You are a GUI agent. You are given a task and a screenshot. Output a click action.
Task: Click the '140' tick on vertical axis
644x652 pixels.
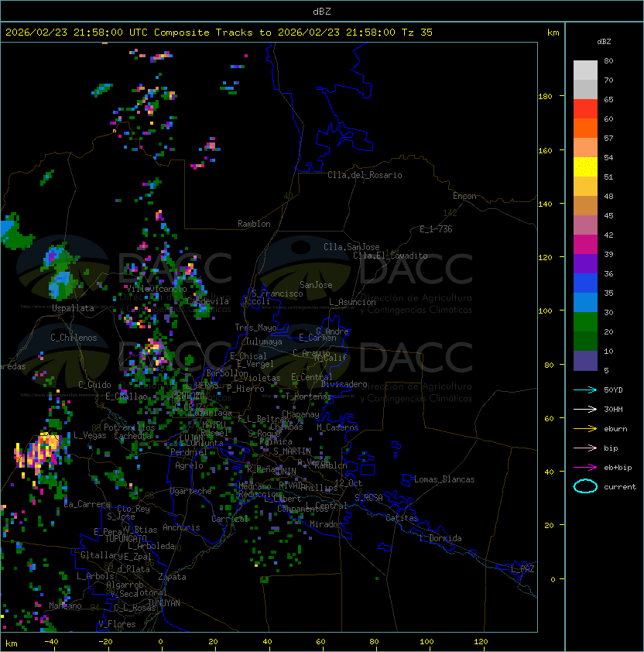point(545,204)
